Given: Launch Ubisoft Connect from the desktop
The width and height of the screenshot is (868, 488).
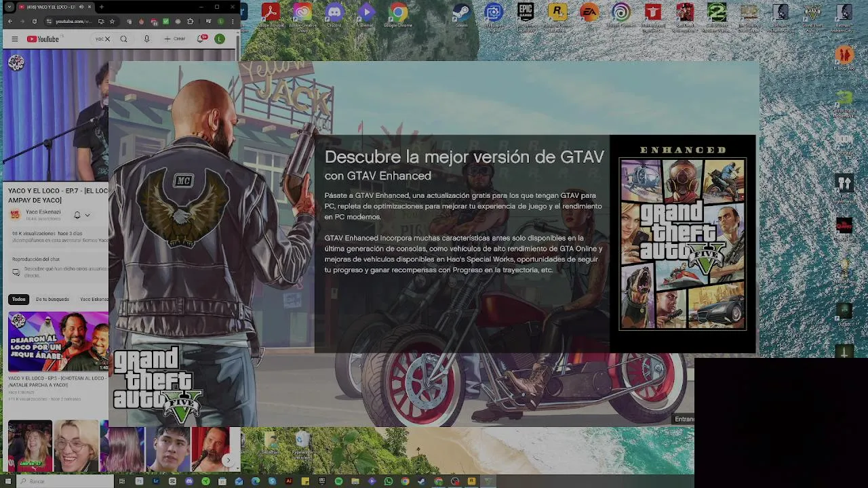Looking at the screenshot, I should click(621, 16).
